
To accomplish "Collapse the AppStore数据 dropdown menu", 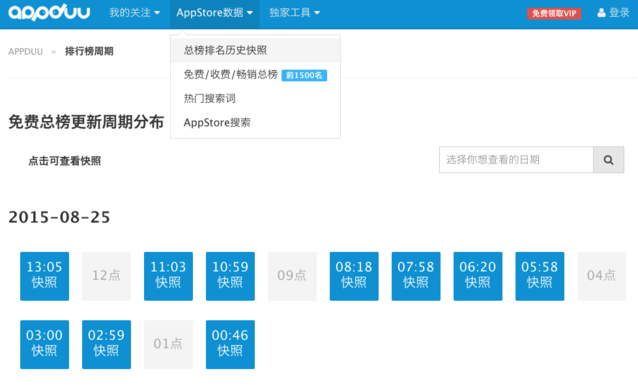I will click(214, 13).
